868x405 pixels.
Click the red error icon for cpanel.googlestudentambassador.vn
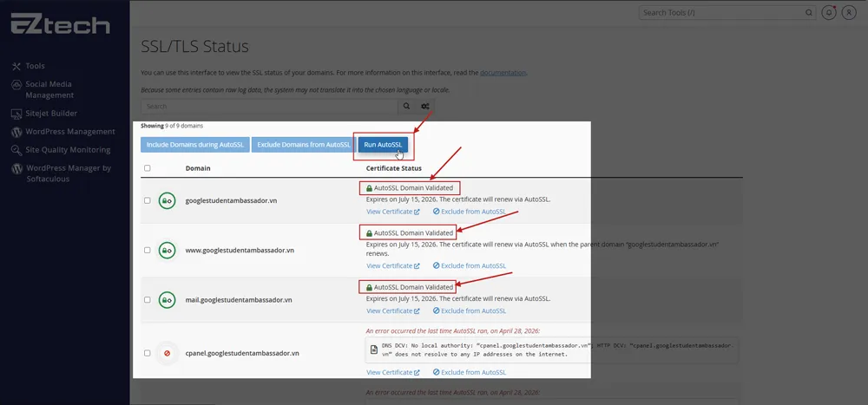pos(167,354)
